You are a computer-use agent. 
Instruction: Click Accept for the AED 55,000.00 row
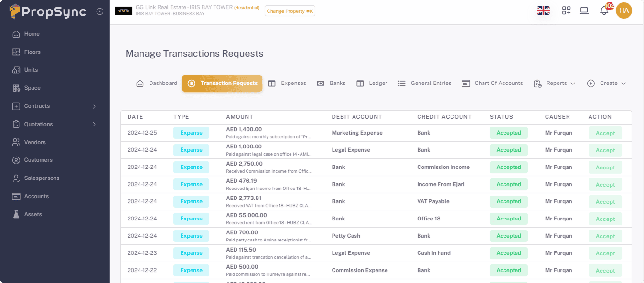(605, 219)
